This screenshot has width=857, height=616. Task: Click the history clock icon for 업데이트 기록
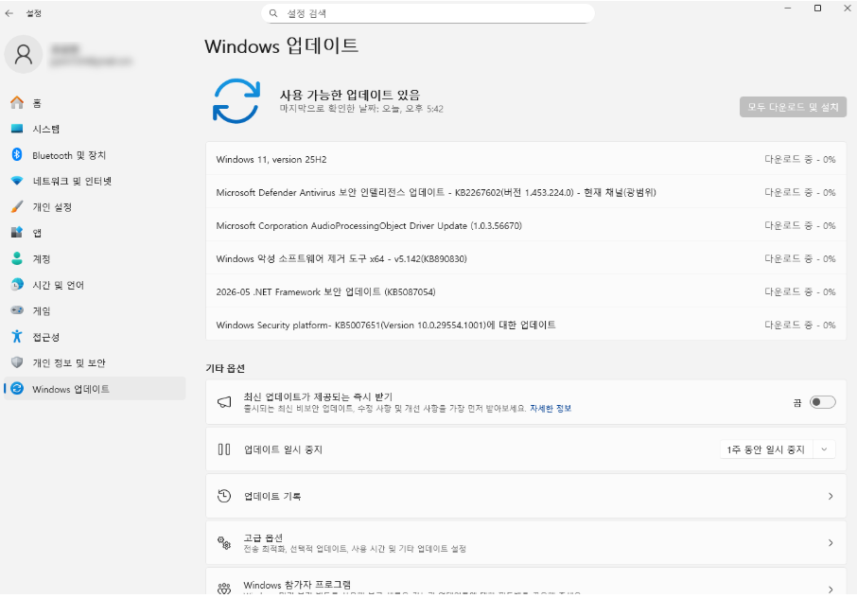224,496
